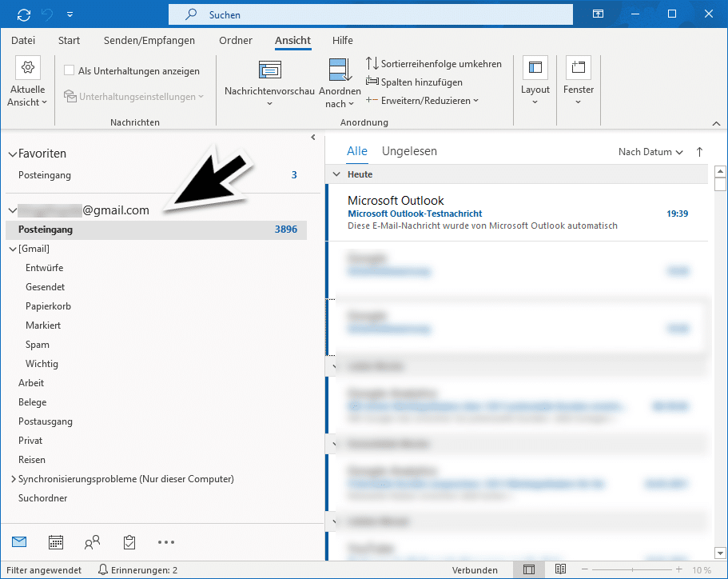The width and height of the screenshot is (728, 579).
Task: Switch to the Start ribbon tab
Action: [69, 41]
